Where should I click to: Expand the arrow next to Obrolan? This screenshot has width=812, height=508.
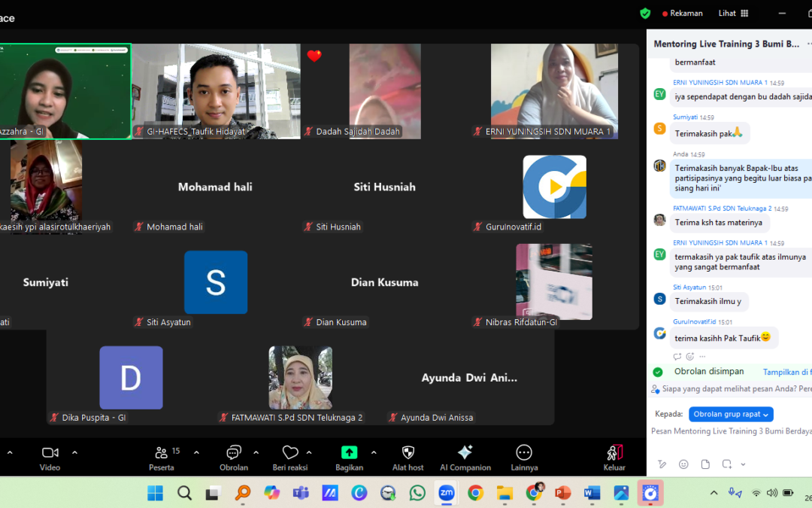click(256, 452)
